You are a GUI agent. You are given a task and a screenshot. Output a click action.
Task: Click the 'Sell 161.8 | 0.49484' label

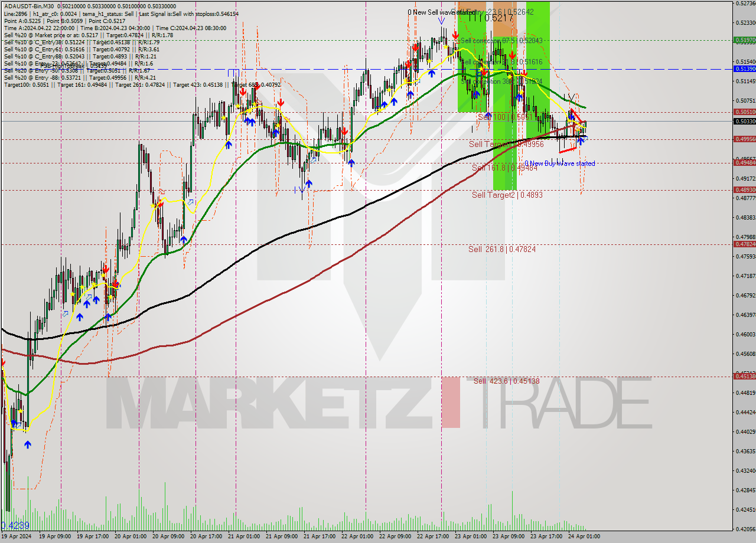click(x=504, y=168)
